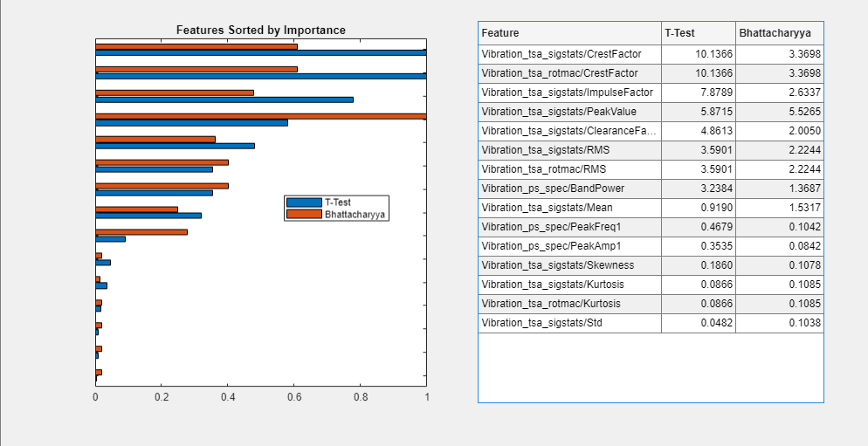Select the Vibration_tsa_rotmac/CrestFactor feature cell
This screenshot has height=446, width=868.
point(568,73)
